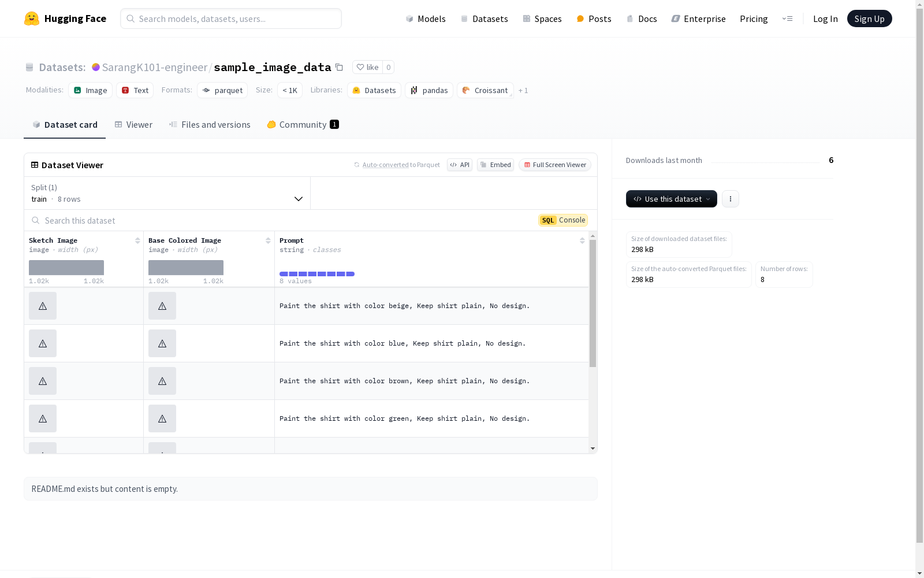Click the Datasets library tag
The width and height of the screenshot is (924, 578).
[374, 90]
